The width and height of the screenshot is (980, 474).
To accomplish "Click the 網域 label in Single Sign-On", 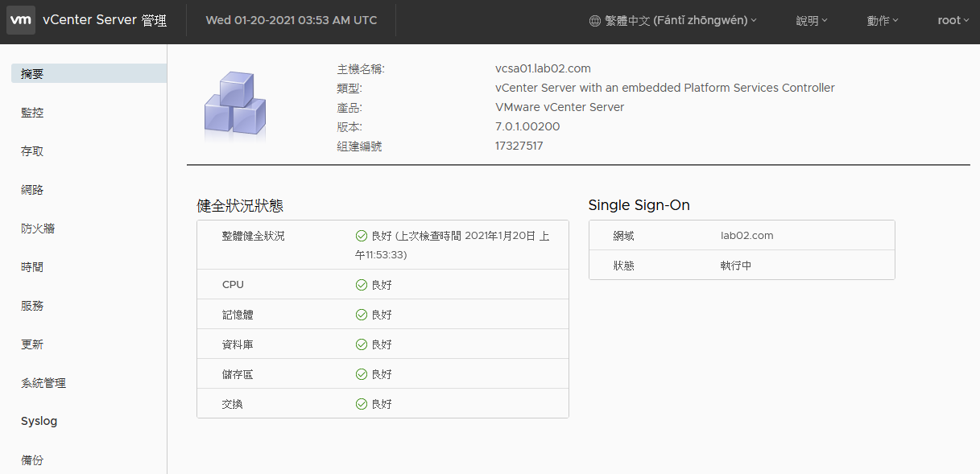I will tap(624, 236).
